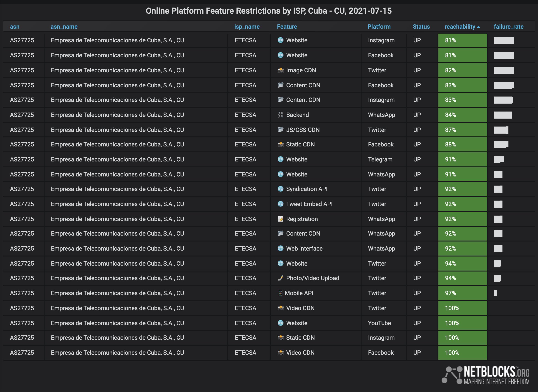Sort table by isp_name column header

pos(247,27)
